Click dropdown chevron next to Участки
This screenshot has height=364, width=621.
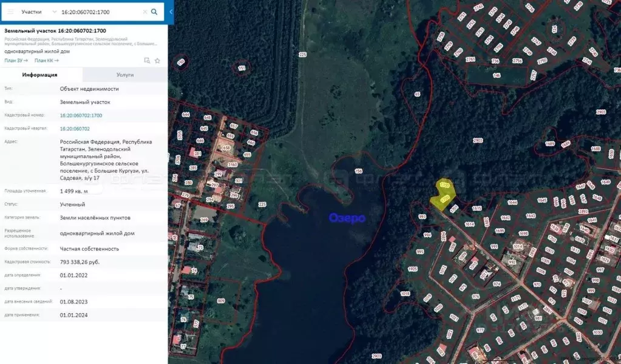point(55,12)
